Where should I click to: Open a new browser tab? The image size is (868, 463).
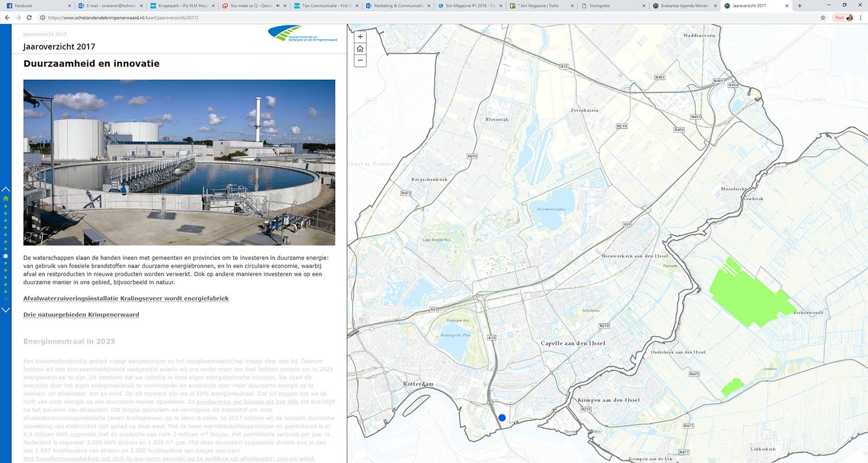[x=800, y=5]
